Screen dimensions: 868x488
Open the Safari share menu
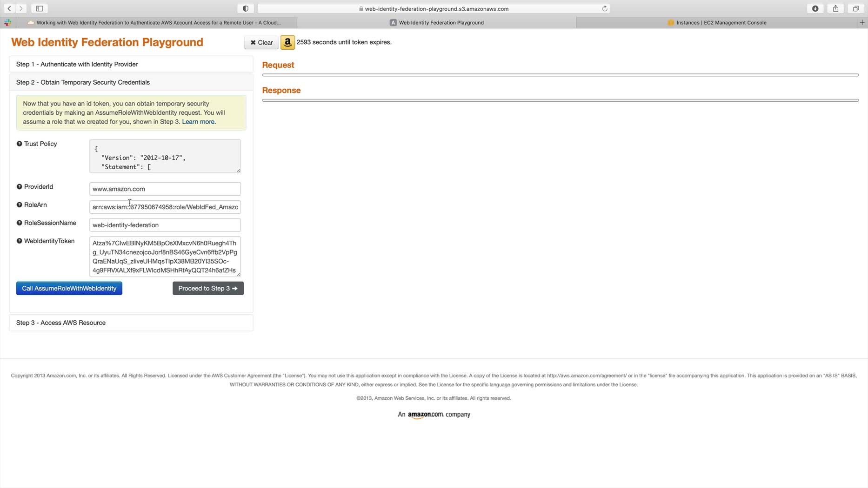pos(836,8)
